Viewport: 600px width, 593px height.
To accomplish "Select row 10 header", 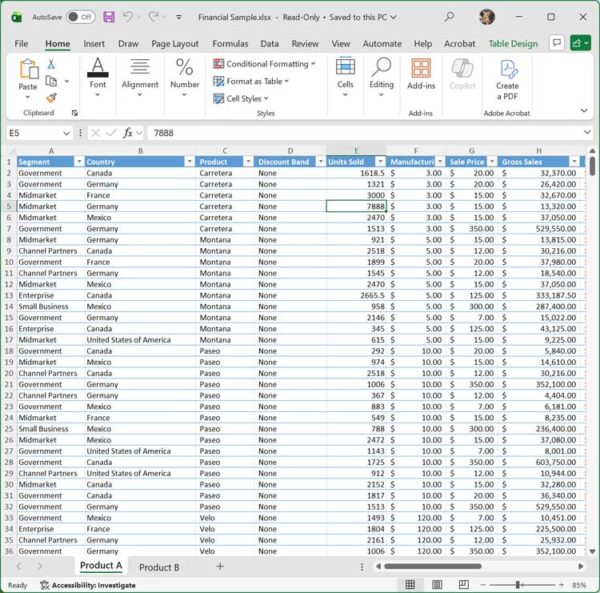I will [9, 262].
